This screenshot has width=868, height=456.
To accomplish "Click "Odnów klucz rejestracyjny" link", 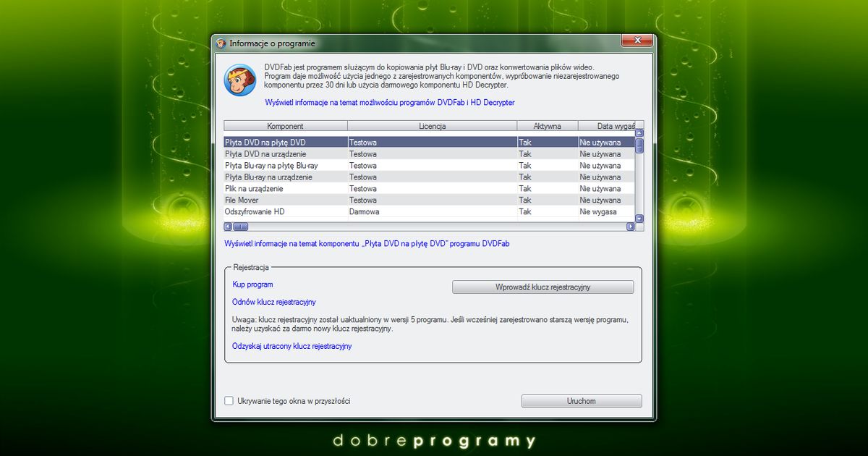I will tap(274, 302).
